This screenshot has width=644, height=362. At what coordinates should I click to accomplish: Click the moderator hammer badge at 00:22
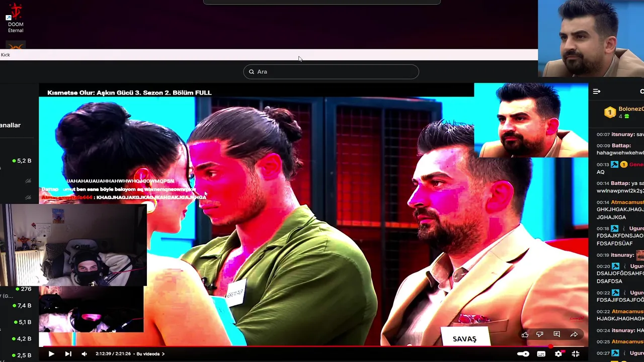(615, 293)
